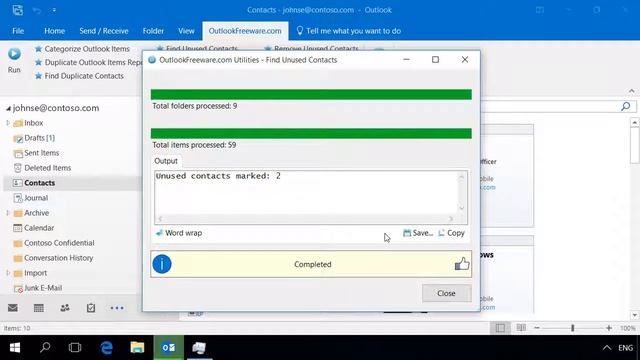Screen dimensions: 640x360
Task: Open Categorize Outlook Items utility
Action: point(82,49)
